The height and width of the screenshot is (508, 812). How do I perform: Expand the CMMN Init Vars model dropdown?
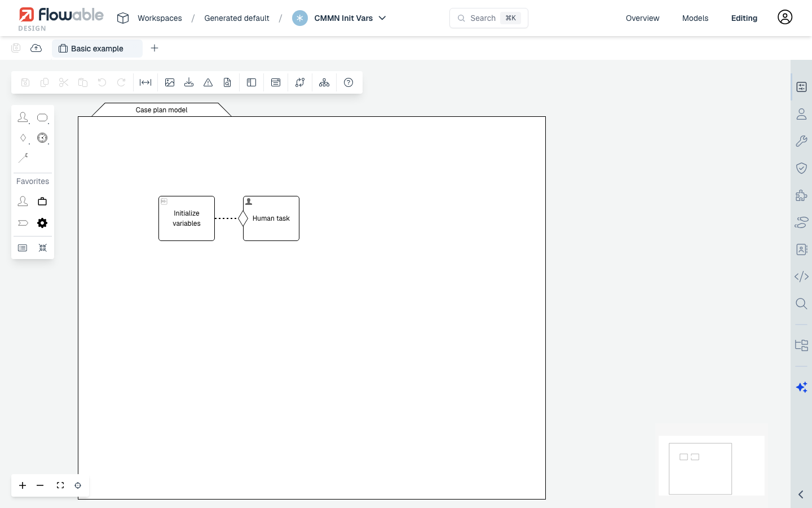(x=383, y=18)
